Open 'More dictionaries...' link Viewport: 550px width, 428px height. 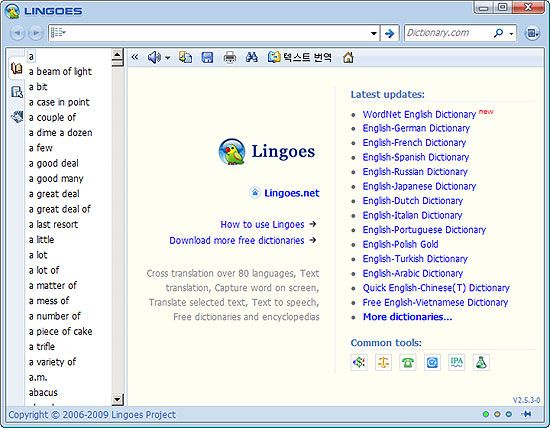pyautogui.click(x=407, y=317)
